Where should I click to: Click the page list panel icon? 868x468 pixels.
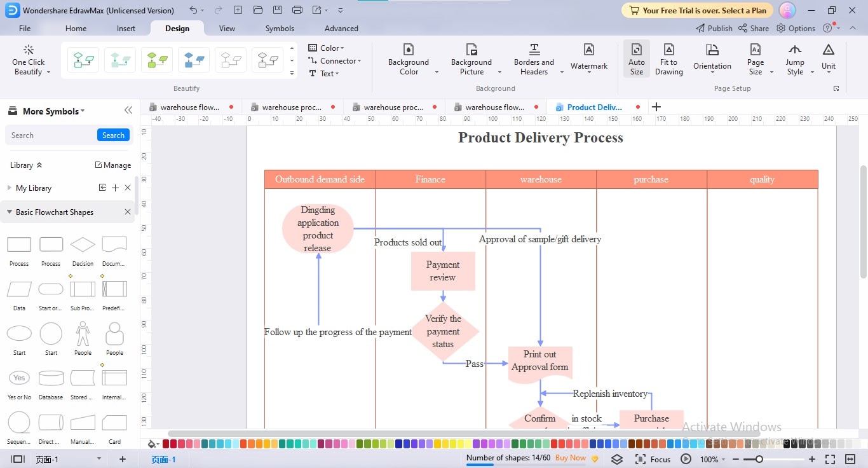coord(18,459)
